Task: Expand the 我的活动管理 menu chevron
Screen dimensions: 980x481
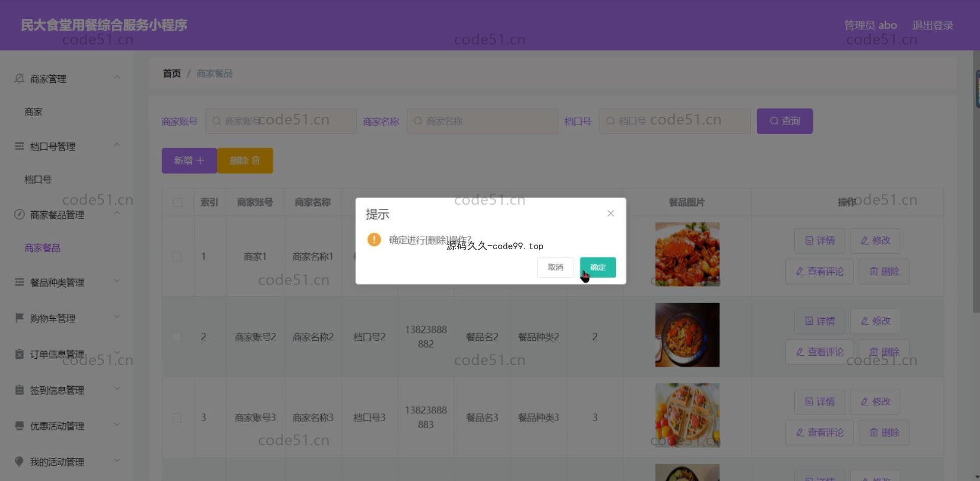Action: pos(117,460)
